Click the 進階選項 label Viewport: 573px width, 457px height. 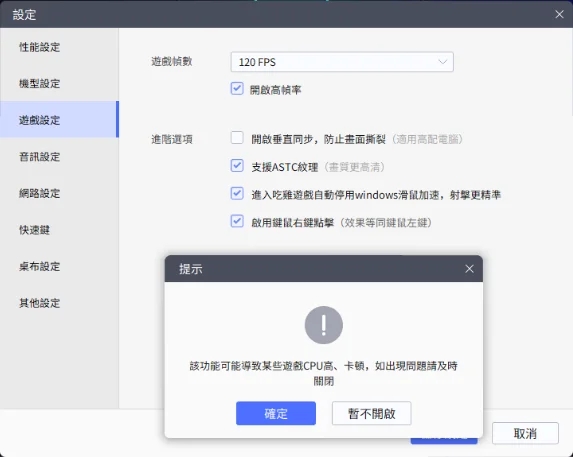[x=172, y=139]
